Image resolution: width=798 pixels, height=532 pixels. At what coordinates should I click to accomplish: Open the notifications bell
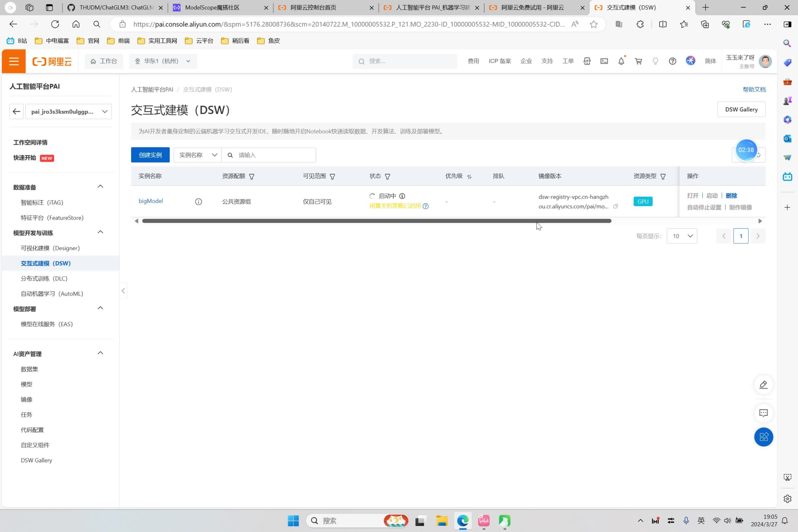pos(621,61)
